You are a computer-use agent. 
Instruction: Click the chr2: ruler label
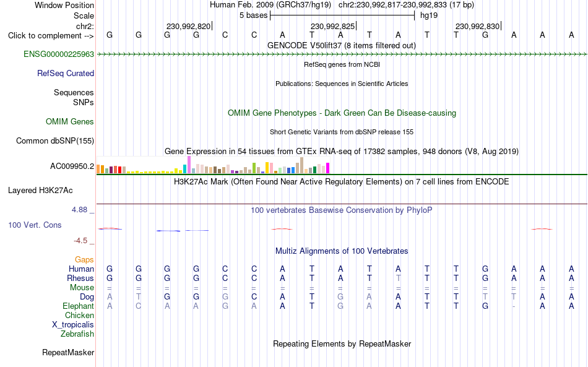coord(85,26)
